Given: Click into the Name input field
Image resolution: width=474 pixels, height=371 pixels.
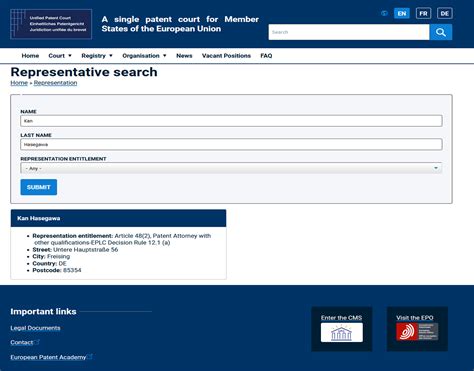Looking at the screenshot, I should pyautogui.click(x=231, y=121).
